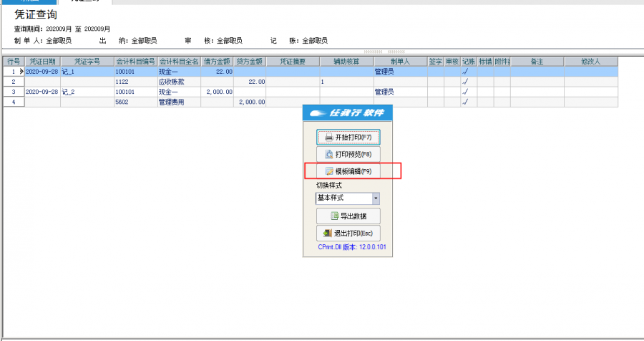Click account code 1122
Viewport: 644px width, 341px height.
coord(135,82)
